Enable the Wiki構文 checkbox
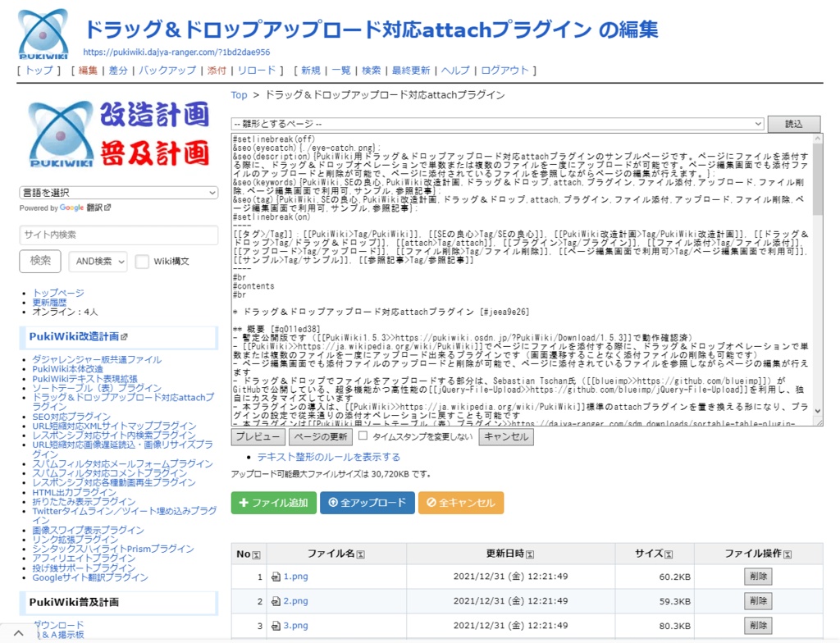This screenshot has width=840, height=643. click(x=143, y=261)
